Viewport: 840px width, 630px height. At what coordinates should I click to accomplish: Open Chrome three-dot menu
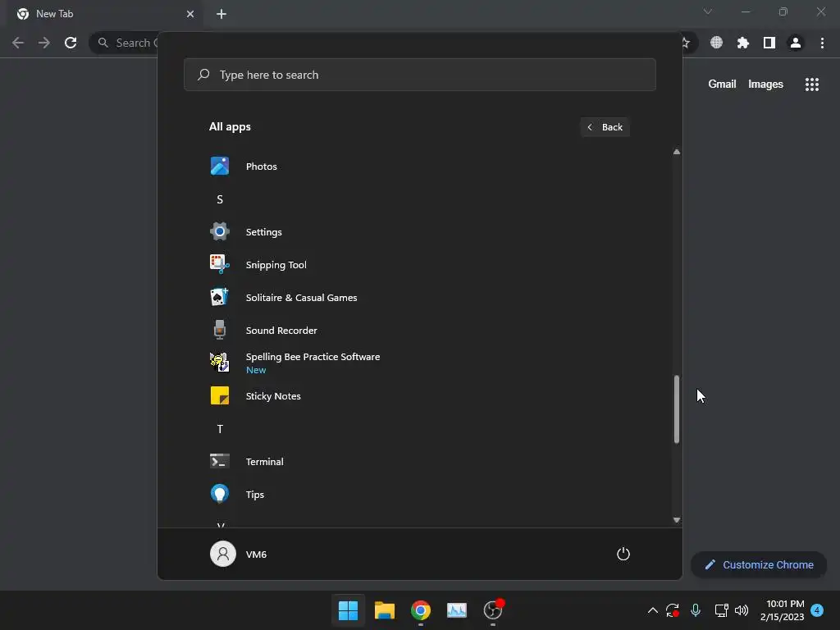click(822, 43)
